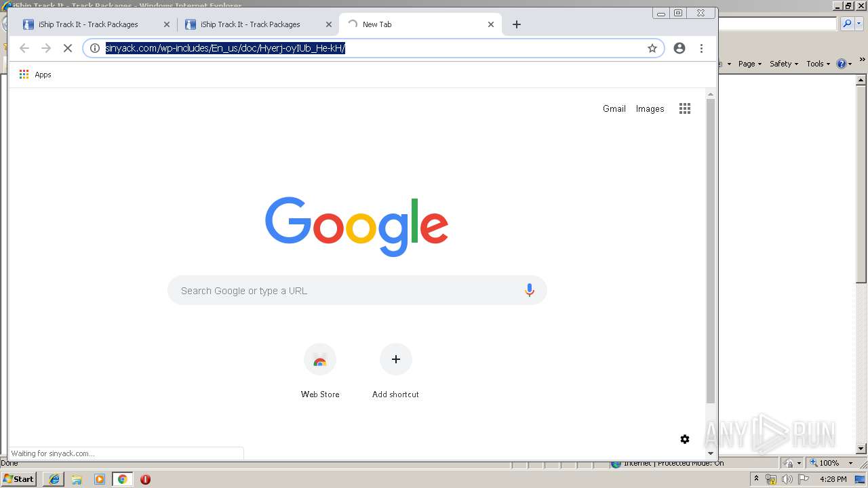Close the New Tab tab
The width and height of the screenshot is (868, 488).
click(x=491, y=24)
